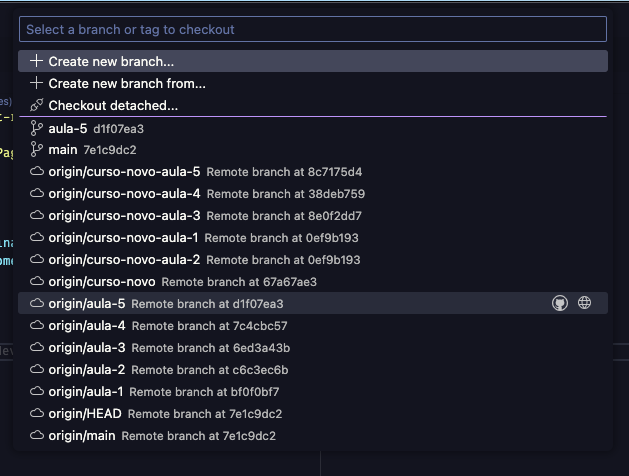Focus the branch or tag search field
This screenshot has height=476, width=629.
point(313,29)
